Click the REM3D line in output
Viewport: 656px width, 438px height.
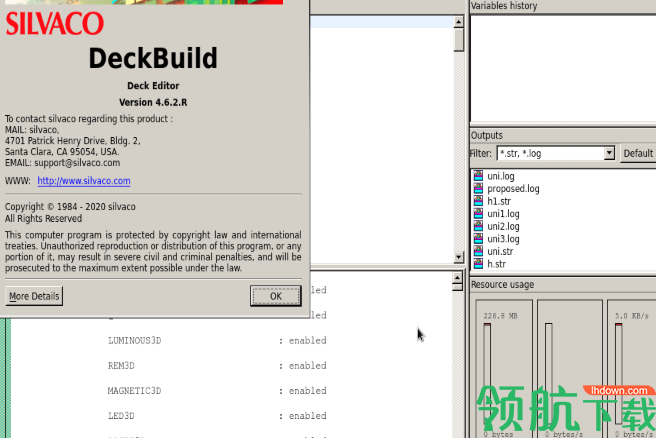(x=217, y=366)
